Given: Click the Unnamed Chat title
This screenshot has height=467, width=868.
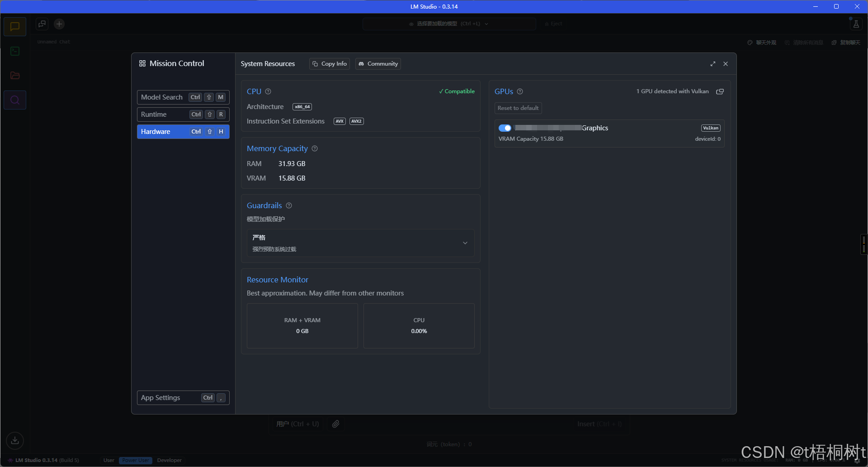Looking at the screenshot, I should tap(54, 42).
